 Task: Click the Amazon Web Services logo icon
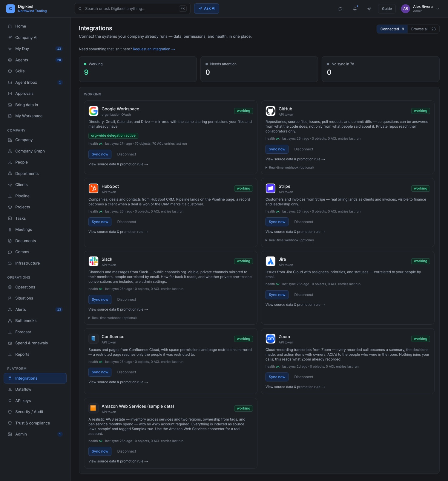[x=93, y=408]
